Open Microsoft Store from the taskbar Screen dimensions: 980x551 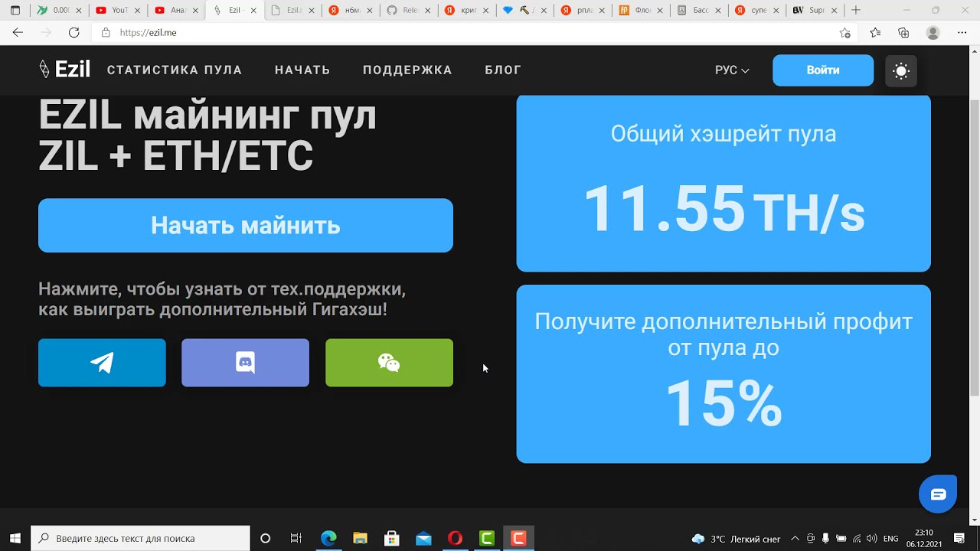point(391,539)
